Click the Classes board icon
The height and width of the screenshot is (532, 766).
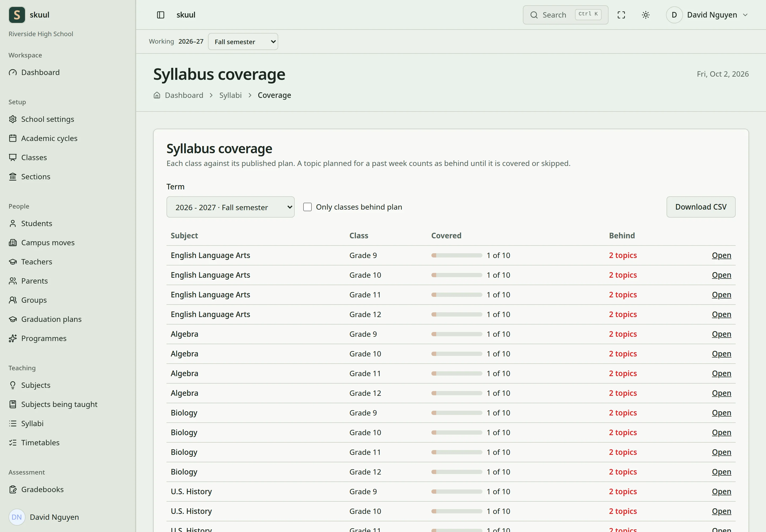click(x=13, y=157)
